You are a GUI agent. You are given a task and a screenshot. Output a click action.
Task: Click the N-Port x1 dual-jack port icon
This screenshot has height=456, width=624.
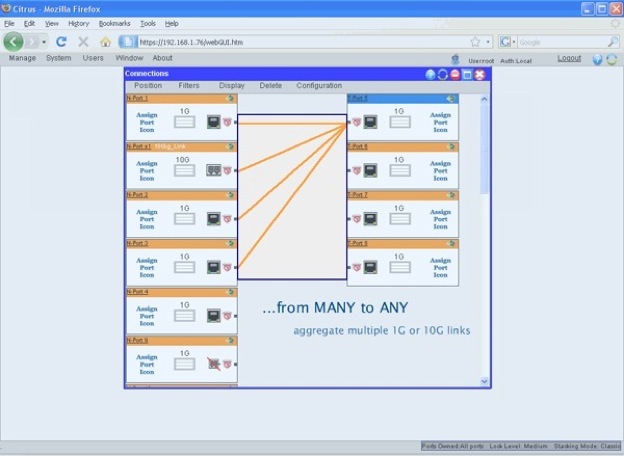tap(214, 170)
